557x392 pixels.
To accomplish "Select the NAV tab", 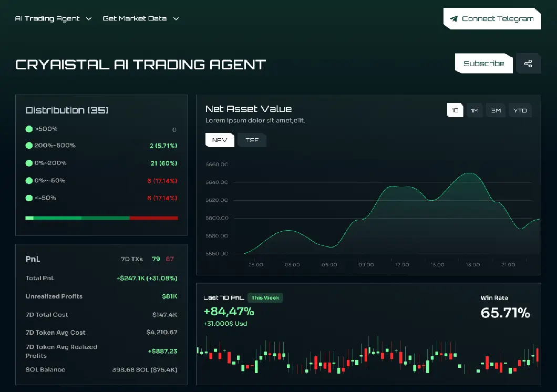I will (219, 140).
